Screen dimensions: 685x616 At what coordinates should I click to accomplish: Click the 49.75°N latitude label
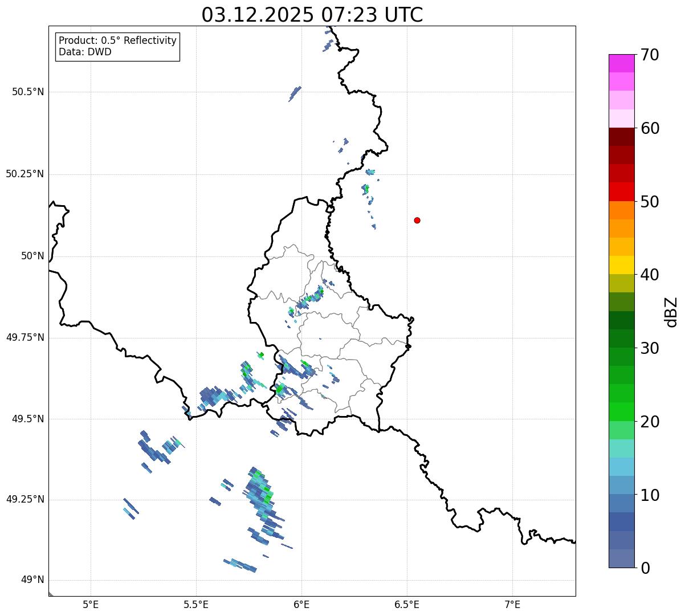point(25,337)
